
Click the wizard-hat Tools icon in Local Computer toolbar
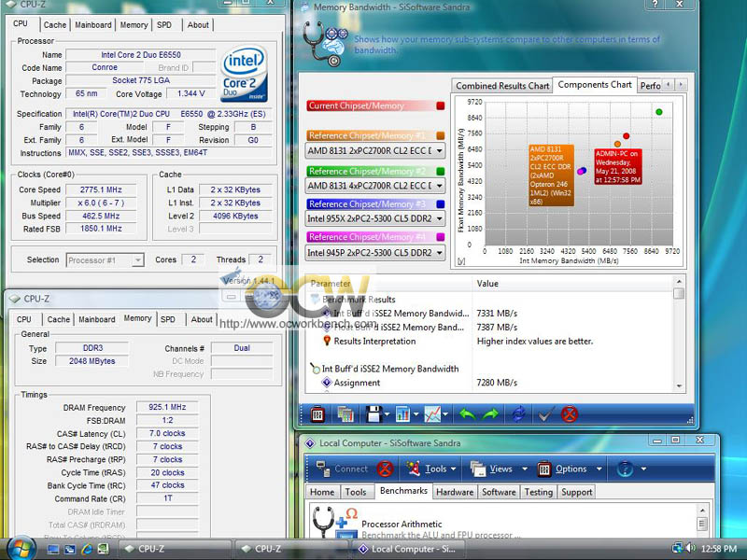[413, 469]
